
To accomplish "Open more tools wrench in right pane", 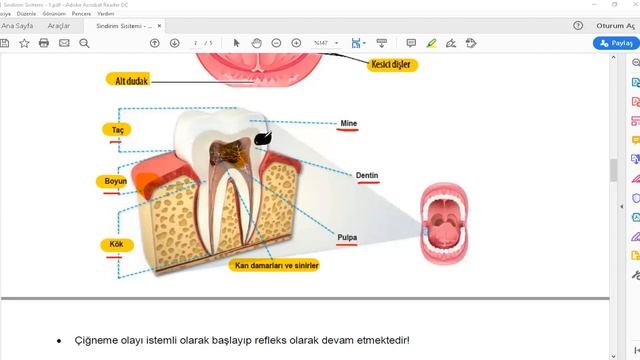I will (636, 275).
